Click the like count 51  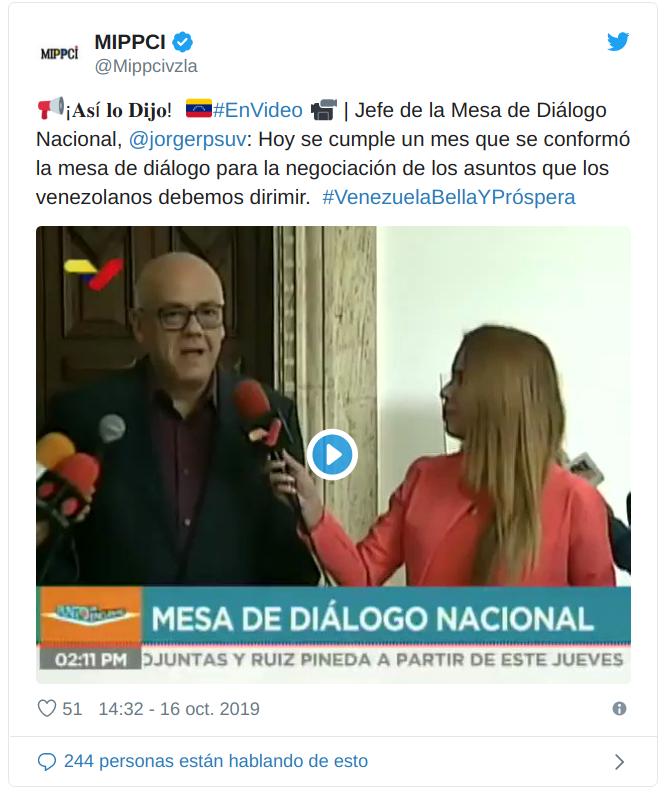pyautogui.click(x=72, y=708)
